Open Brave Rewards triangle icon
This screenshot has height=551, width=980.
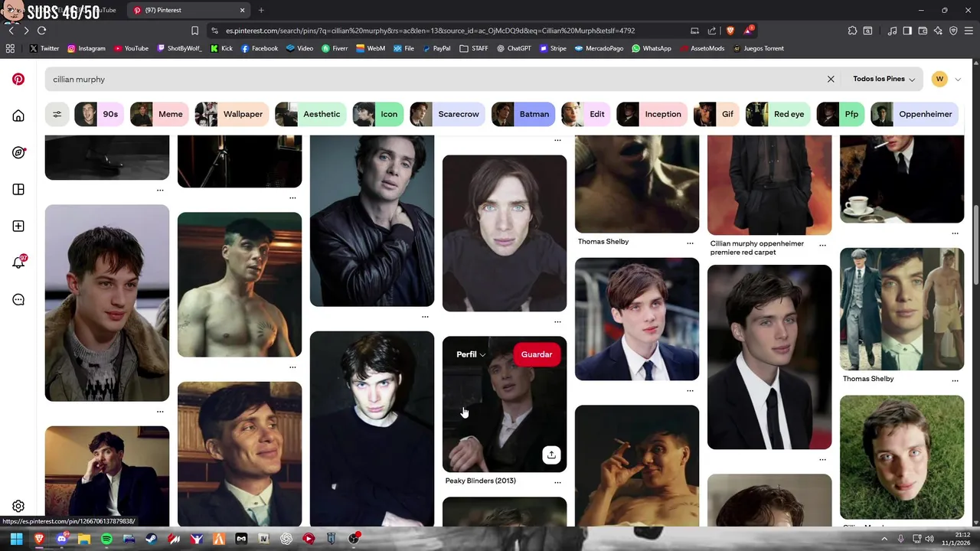[748, 31]
